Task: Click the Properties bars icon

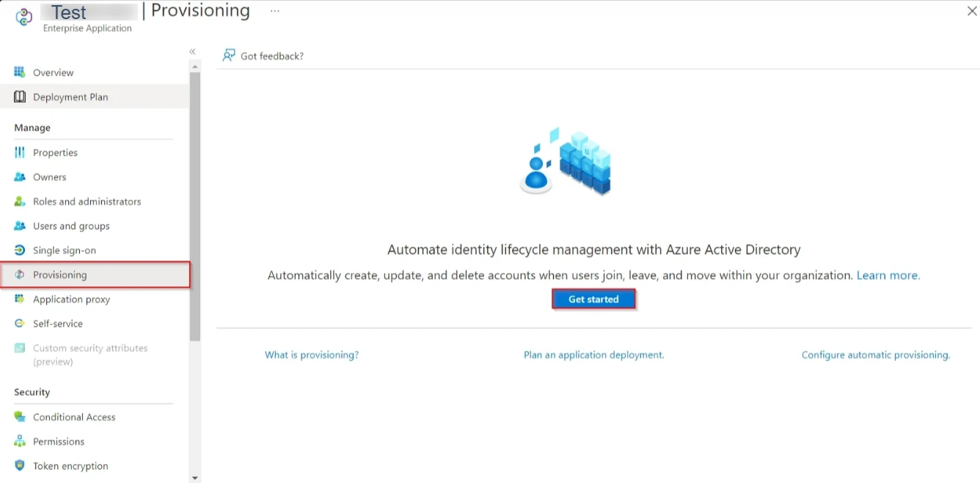Action: coord(20,153)
